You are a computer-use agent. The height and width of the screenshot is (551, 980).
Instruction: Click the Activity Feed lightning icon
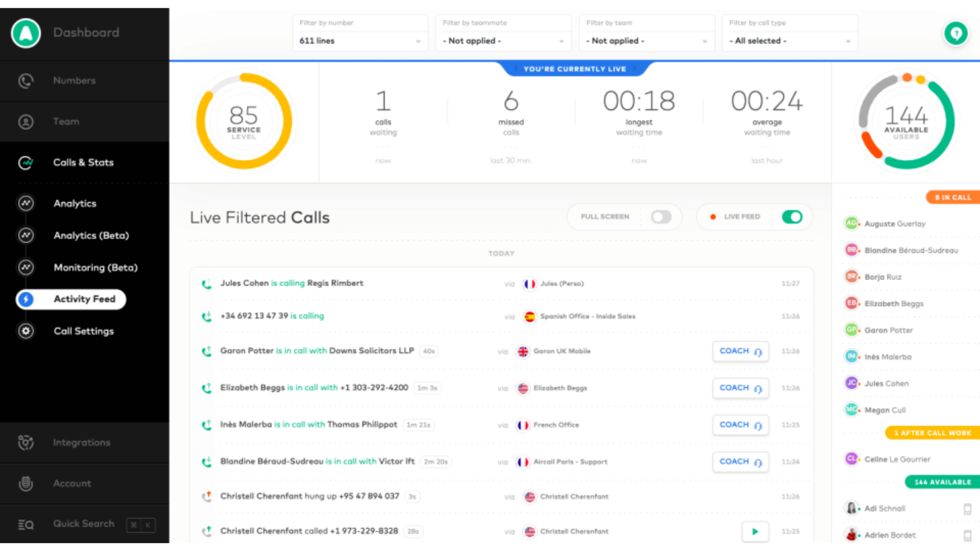26,299
